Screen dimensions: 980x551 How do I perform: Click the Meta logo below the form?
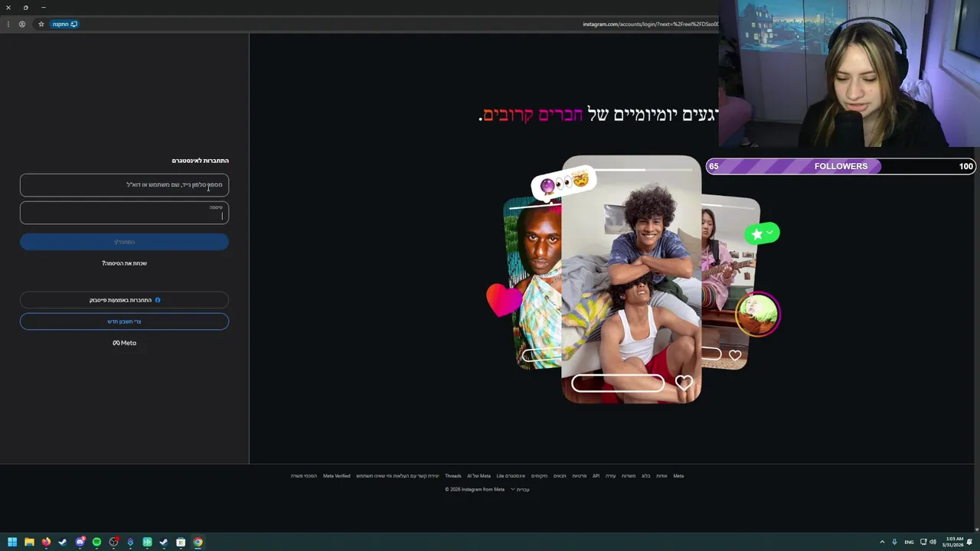124,343
